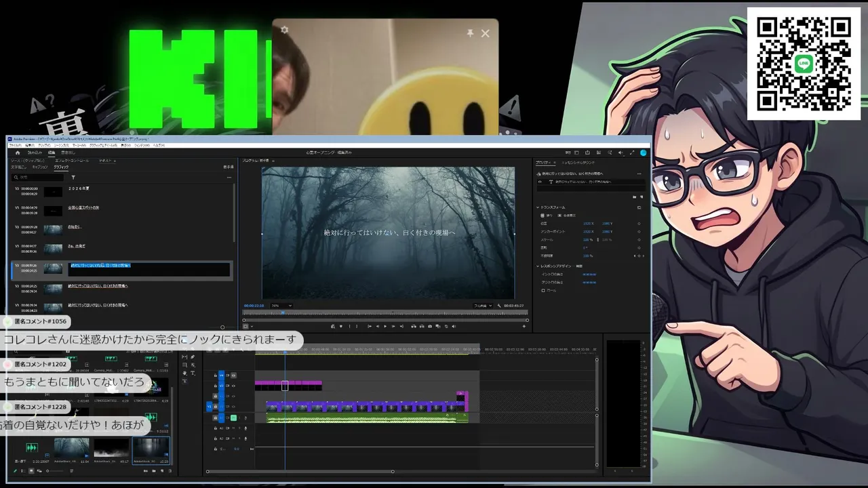868x488 pixels.
Task: Open the audio speaker icon in top header
Action: click(620, 152)
